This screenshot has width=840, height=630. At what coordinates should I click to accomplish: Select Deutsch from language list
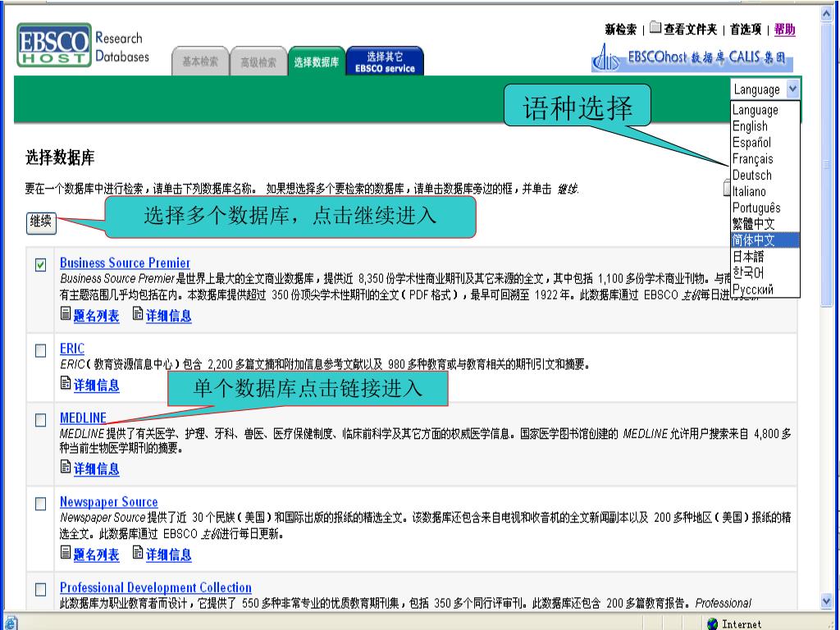[x=765, y=176]
